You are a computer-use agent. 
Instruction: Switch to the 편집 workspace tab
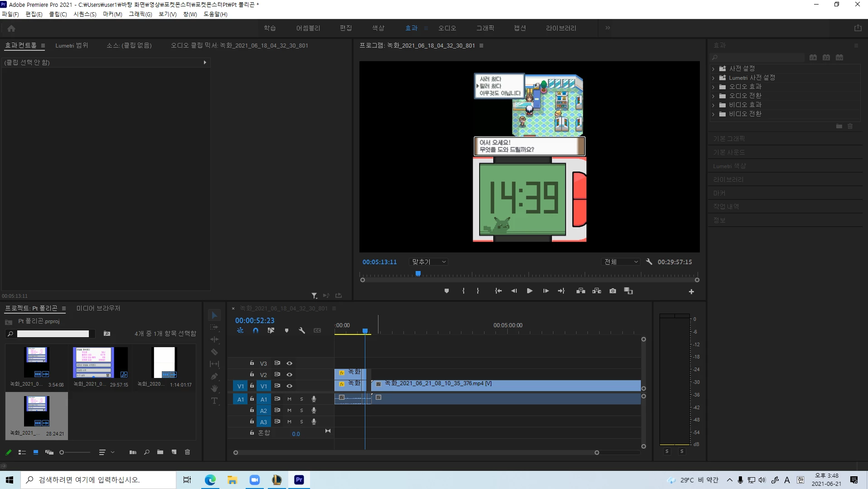346,28
